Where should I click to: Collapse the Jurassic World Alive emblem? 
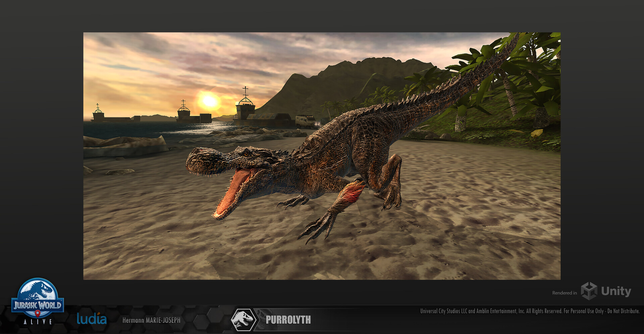[38, 303]
